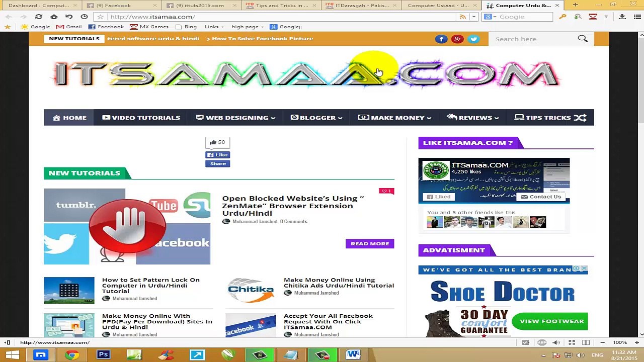Viewport: 644px width, 362px height.
Task: Open Microsoft Word from the taskbar
Action: point(353,355)
